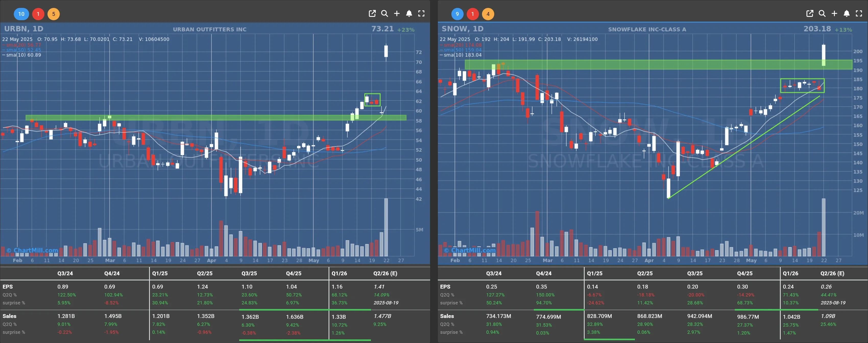Click the alert bell on SNOW panel
The image size is (868, 343).
[x=847, y=14]
